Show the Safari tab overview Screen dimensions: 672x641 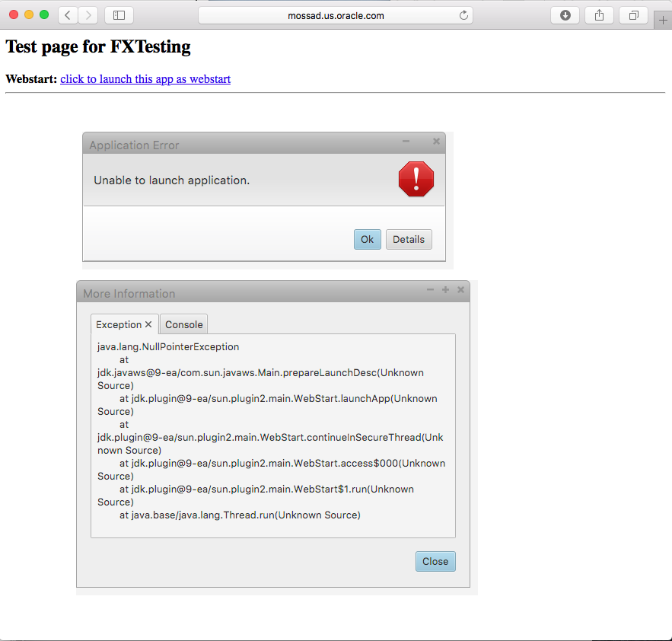[633, 15]
